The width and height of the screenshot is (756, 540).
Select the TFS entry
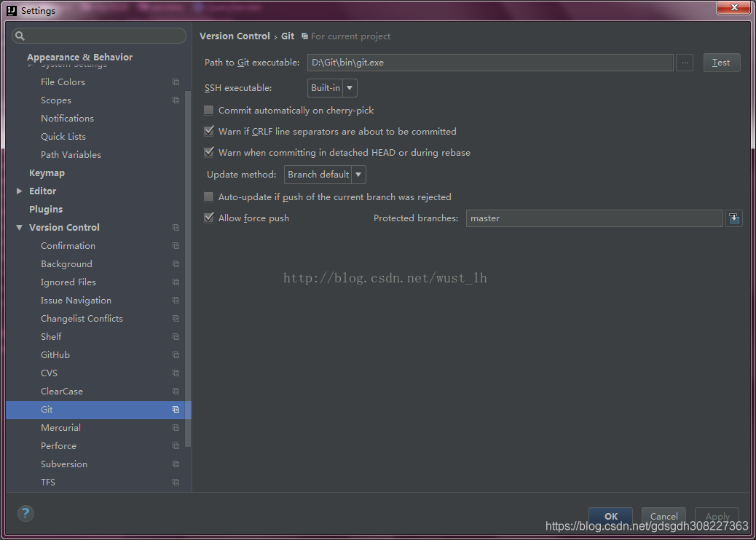click(48, 483)
